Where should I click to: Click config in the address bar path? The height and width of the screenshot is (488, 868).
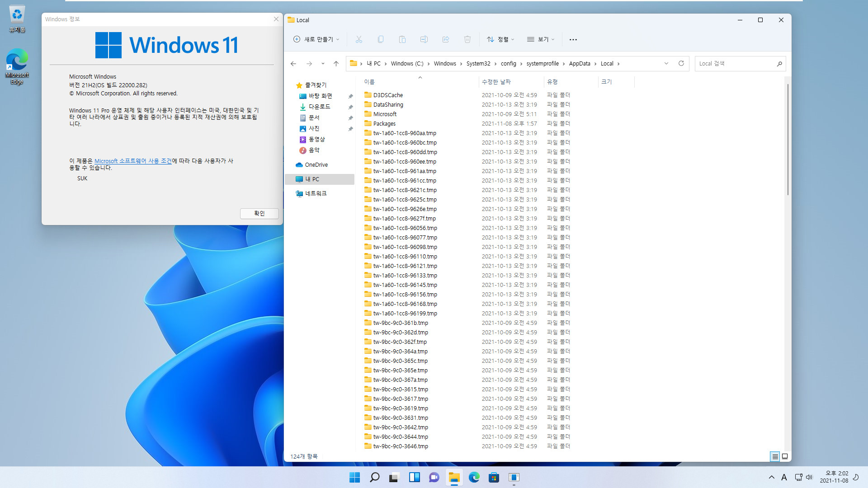point(508,64)
